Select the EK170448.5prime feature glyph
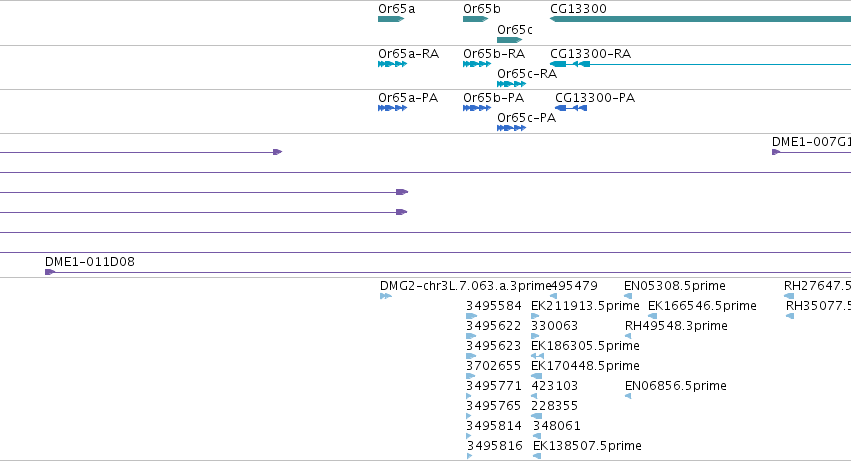 pos(537,376)
